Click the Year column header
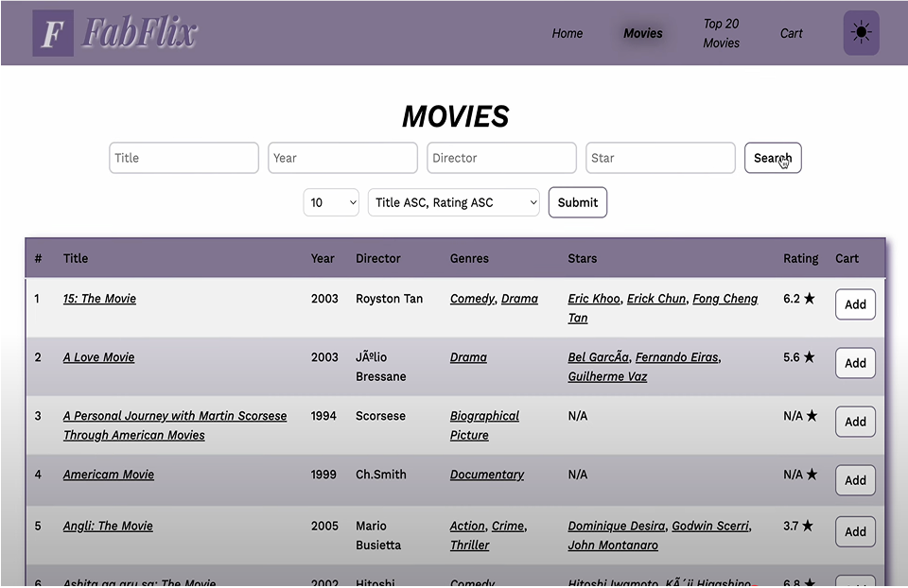This screenshot has height=588, width=908. [323, 259]
